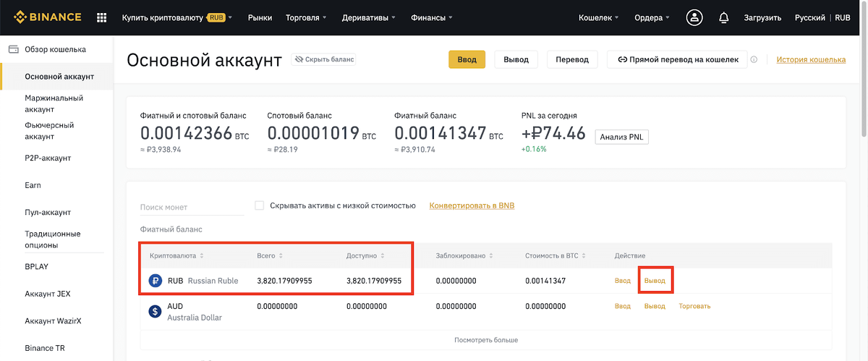Click the header Вывод withdraw button
Screen dimensions: 868x361
click(x=516, y=59)
